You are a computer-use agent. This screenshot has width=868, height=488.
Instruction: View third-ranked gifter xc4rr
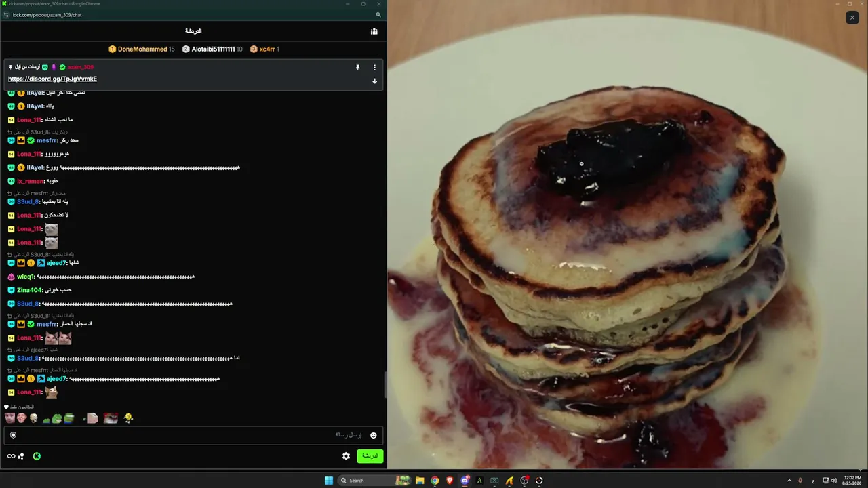[x=264, y=49]
